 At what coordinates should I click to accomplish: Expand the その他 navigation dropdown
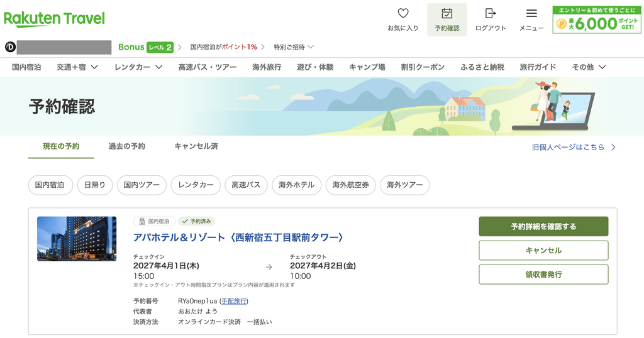click(589, 67)
